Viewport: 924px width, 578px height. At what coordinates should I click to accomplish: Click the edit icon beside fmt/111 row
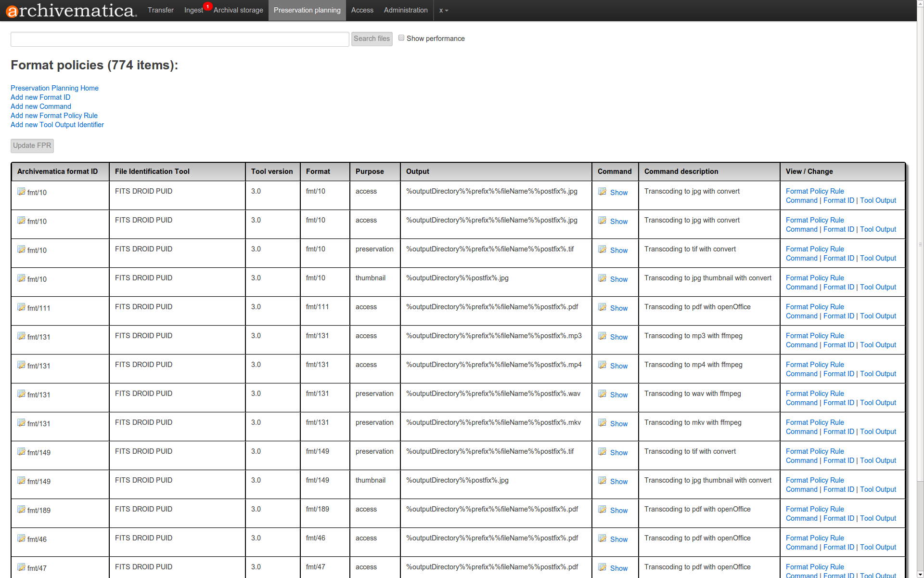coord(21,307)
